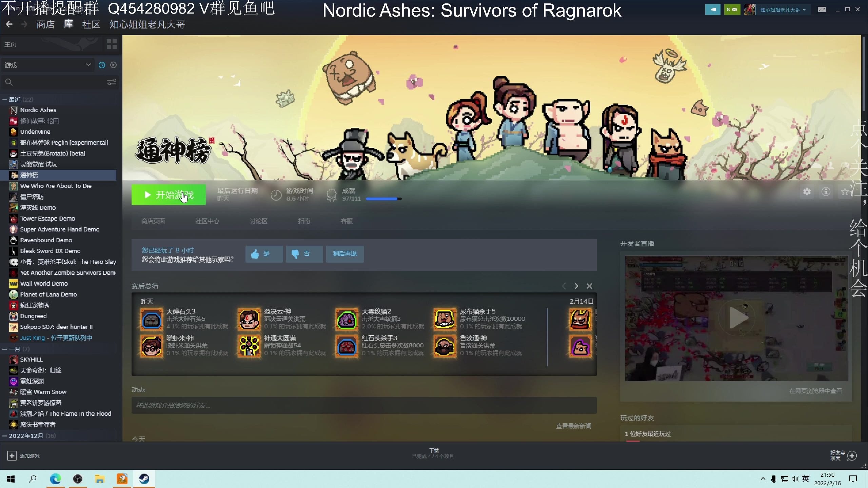Open the 讨论区 tab
The height and width of the screenshot is (488, 868).
[258, 221]
